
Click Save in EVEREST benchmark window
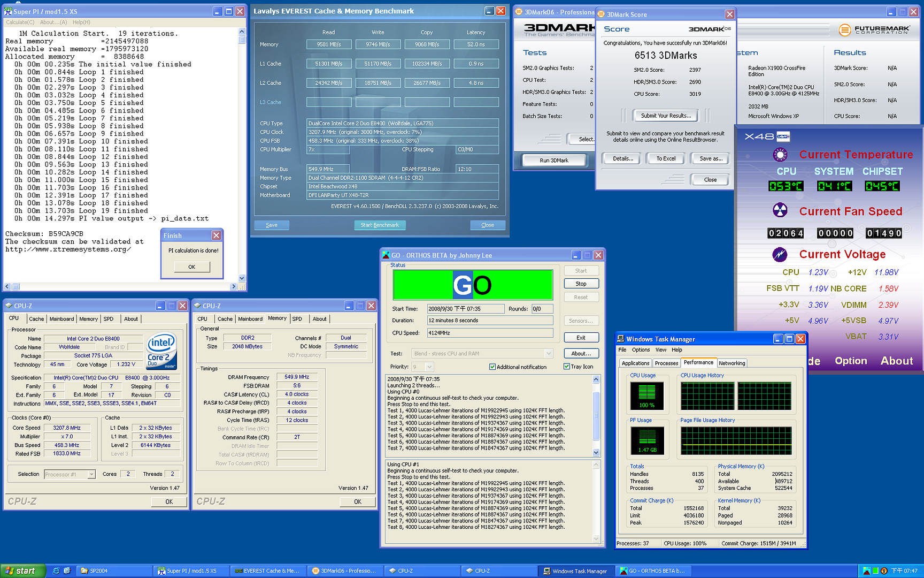click(x=272, y=225)
